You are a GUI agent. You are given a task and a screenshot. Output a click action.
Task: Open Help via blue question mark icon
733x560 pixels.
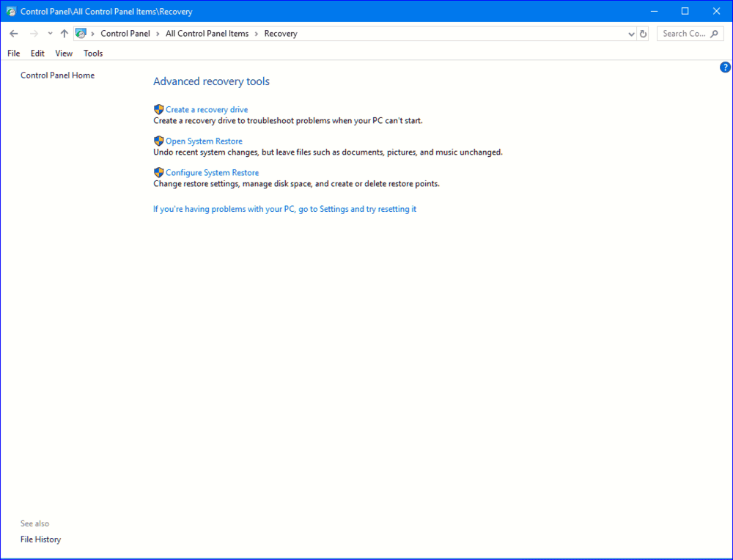pos(725,67)
